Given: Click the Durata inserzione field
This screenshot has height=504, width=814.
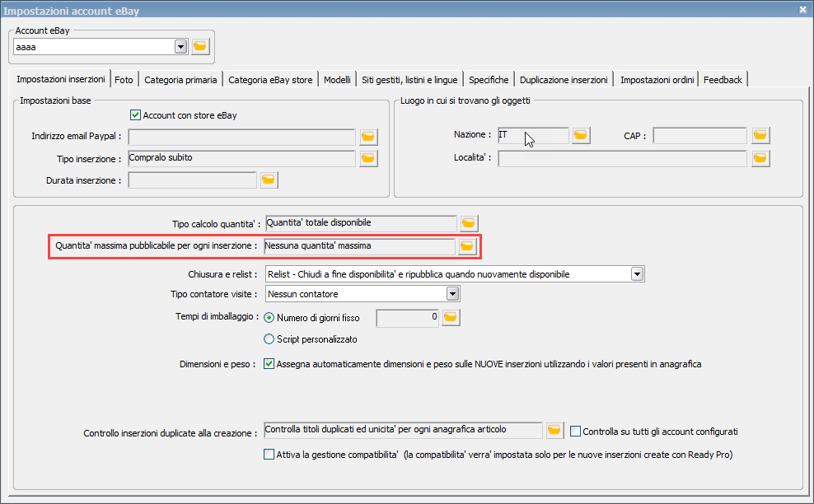Looking at the screenshot, I should [x=193, y=180].
